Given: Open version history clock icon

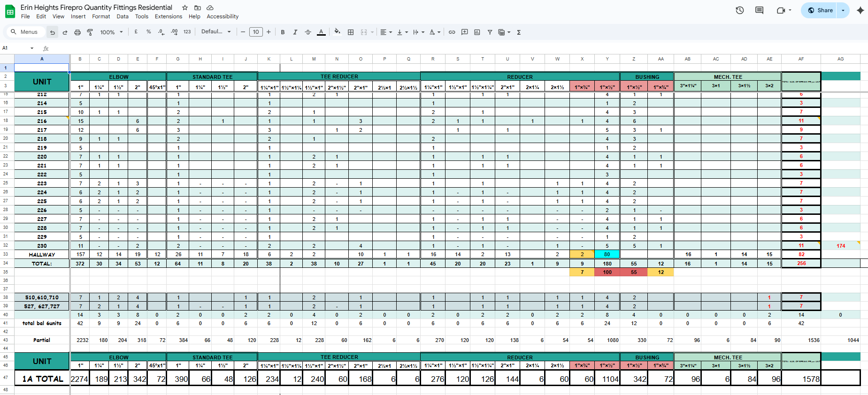Looking at the screenshot, I should pyautogui.click(x=740, y=10).
